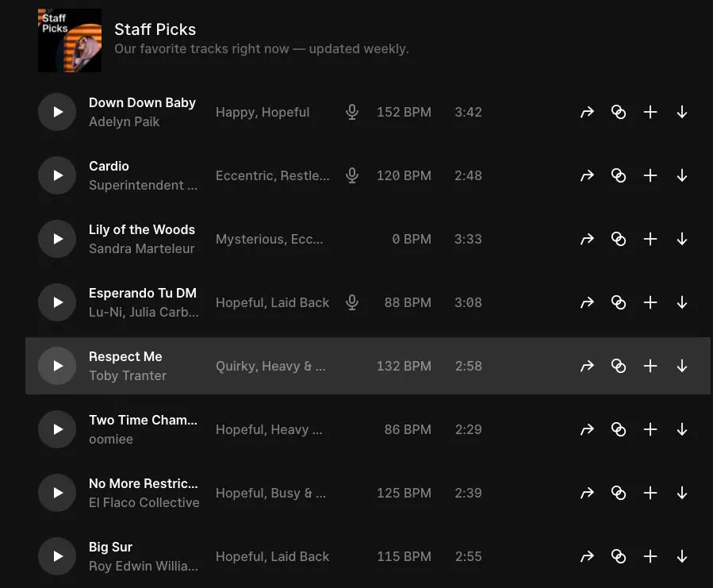Find tracks similar to No More Restrictions
The image size is (713, 588).
click(x=619, y=493)
